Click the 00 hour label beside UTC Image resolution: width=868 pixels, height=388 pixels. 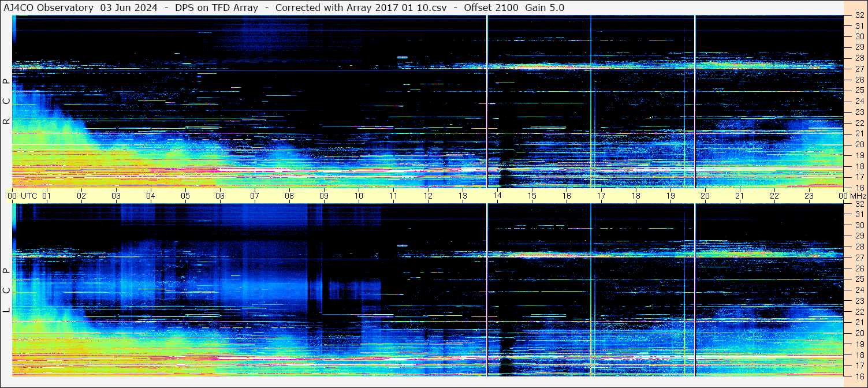pyautogui.click(x=12, y=196)
